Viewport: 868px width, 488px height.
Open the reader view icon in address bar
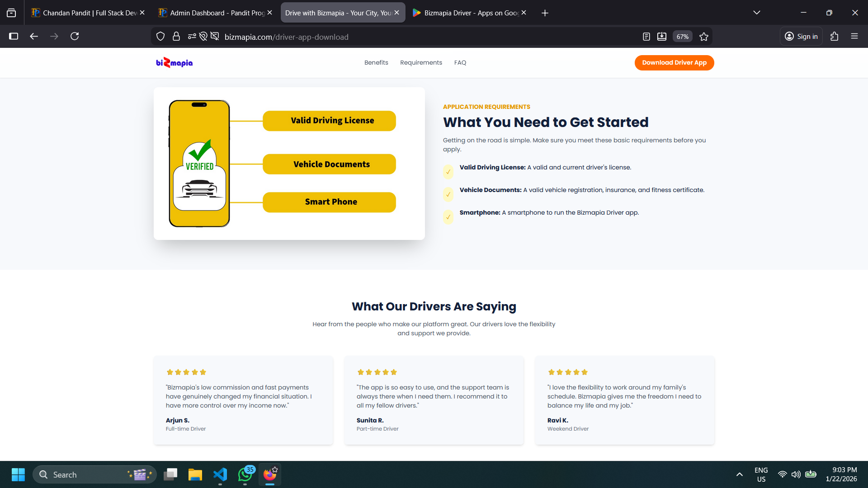(646, 36)
